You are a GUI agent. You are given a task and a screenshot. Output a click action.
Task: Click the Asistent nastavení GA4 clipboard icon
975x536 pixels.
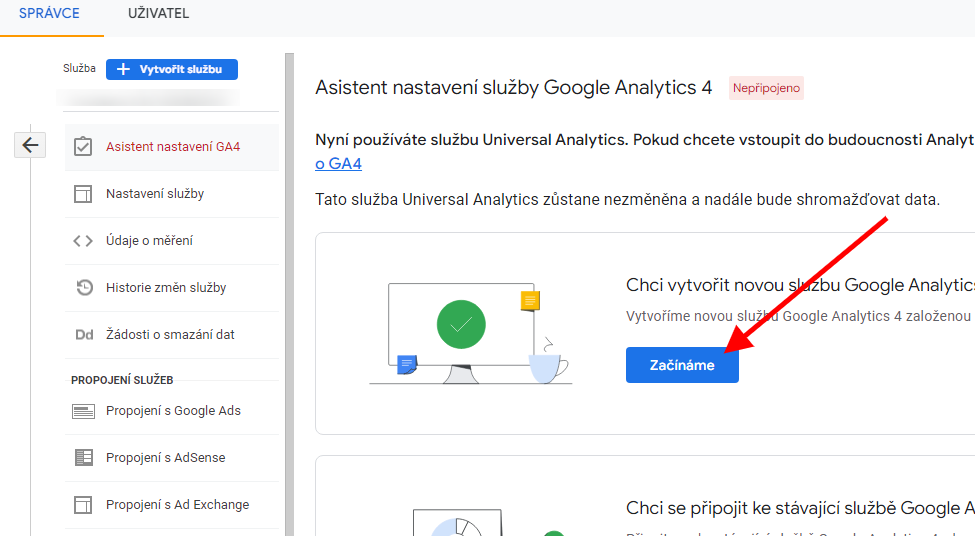[84, 147]
